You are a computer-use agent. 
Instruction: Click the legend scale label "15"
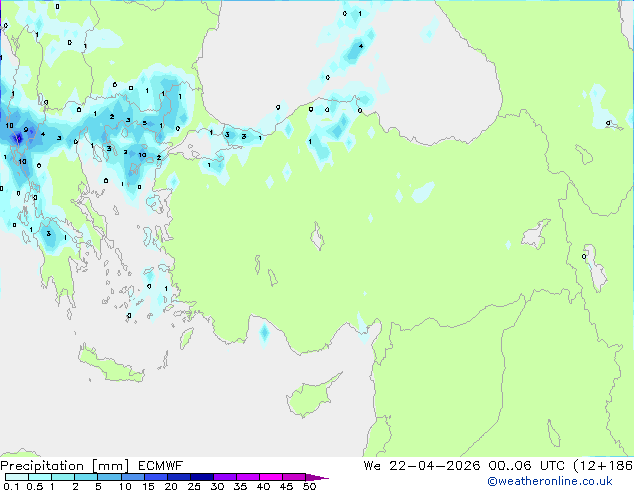tap(148, 486)
